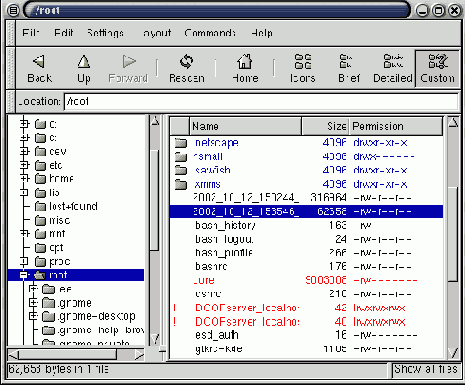Expand the mnt folder in the tree
Image resolution: width=465 pixels, height=385 pixels.
tap(24, 234)
